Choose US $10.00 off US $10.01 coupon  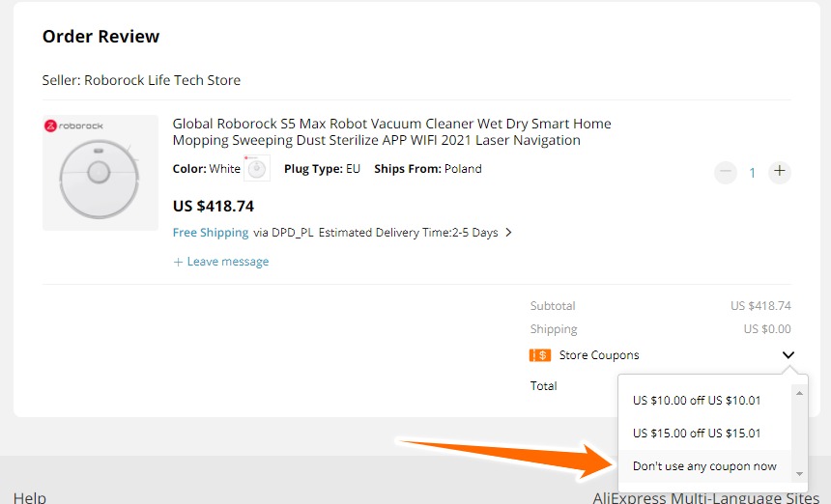click(x=697, y=401)
